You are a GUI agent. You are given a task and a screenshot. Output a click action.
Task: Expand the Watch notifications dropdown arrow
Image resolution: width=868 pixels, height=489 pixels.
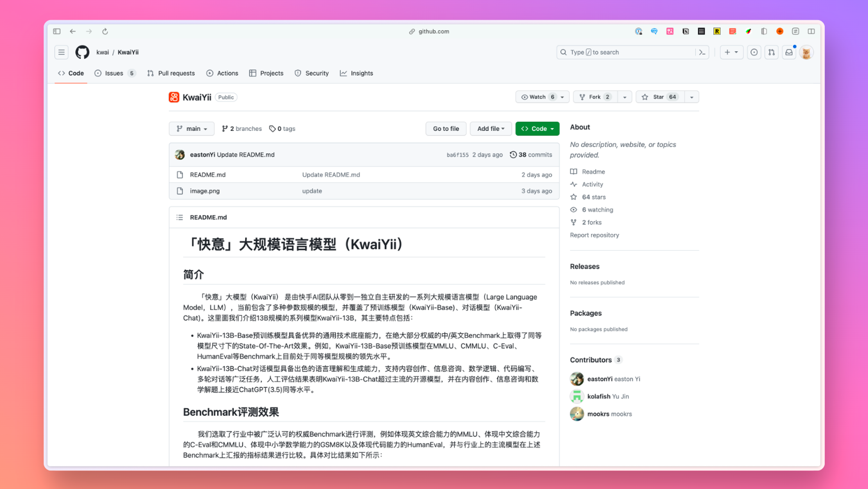pos(562,97)
